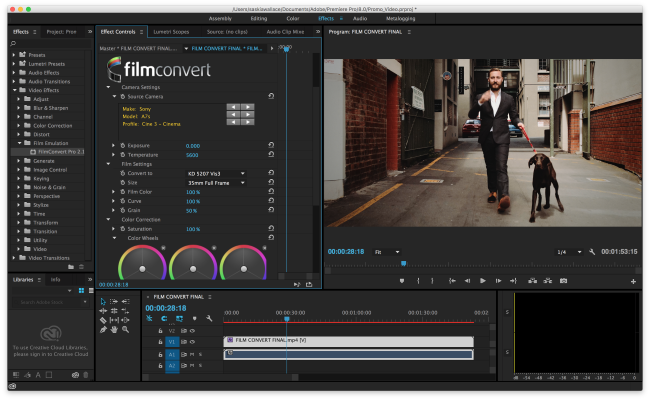Select the Rolling Edit tool
The height and width of the screenshot is (400, 650).
click(x=114, y=311)
